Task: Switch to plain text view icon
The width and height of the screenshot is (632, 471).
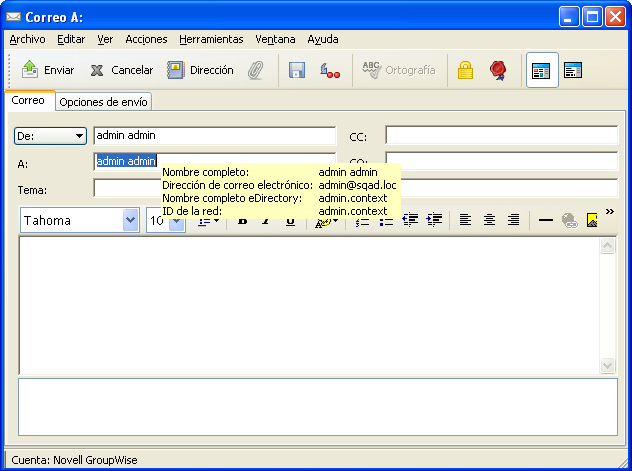Action: [x=573, y=70]
